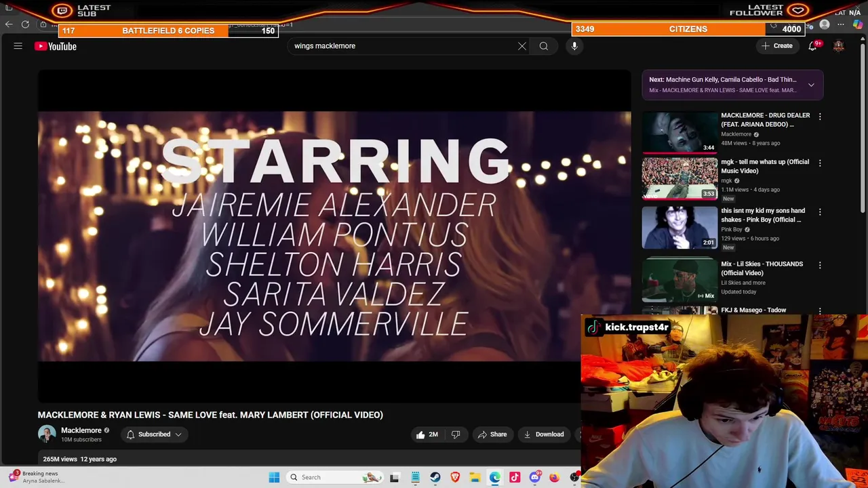Viewport: 868px width, 488px height.
Task: Click mgk - tell me whats up title
Action: 765,166
